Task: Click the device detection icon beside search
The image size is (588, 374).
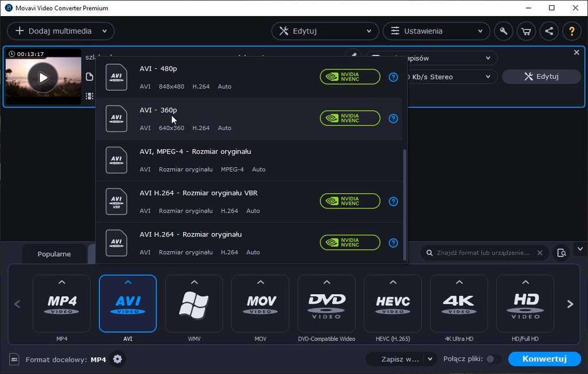Action: (562, 253)
